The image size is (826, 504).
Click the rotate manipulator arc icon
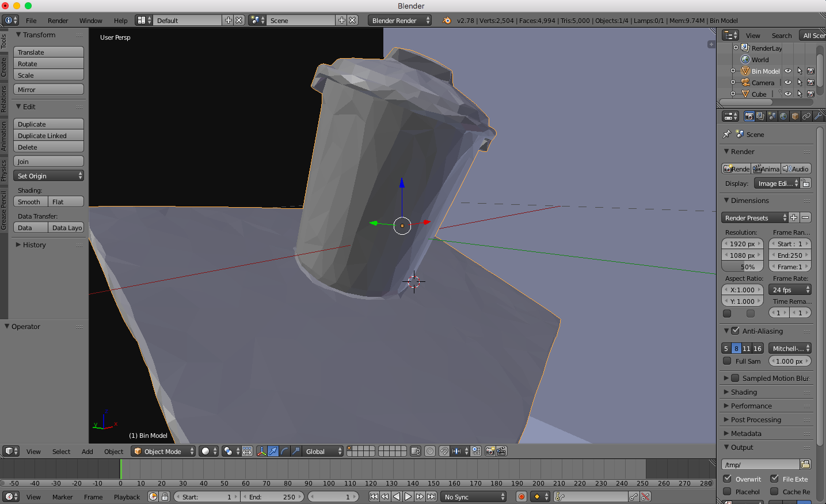(x=284, y=452)
